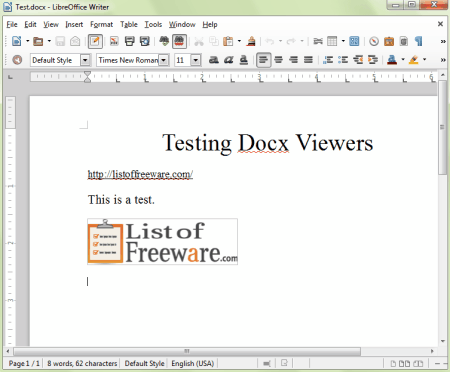Click the Clone Formatting paintbrush icon

251,41
